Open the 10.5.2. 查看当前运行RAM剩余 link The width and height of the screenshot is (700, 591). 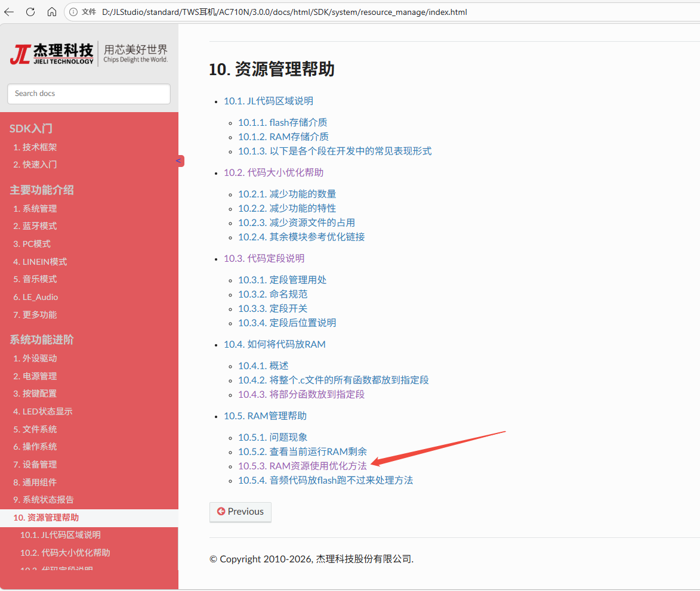tap(303, 452)
